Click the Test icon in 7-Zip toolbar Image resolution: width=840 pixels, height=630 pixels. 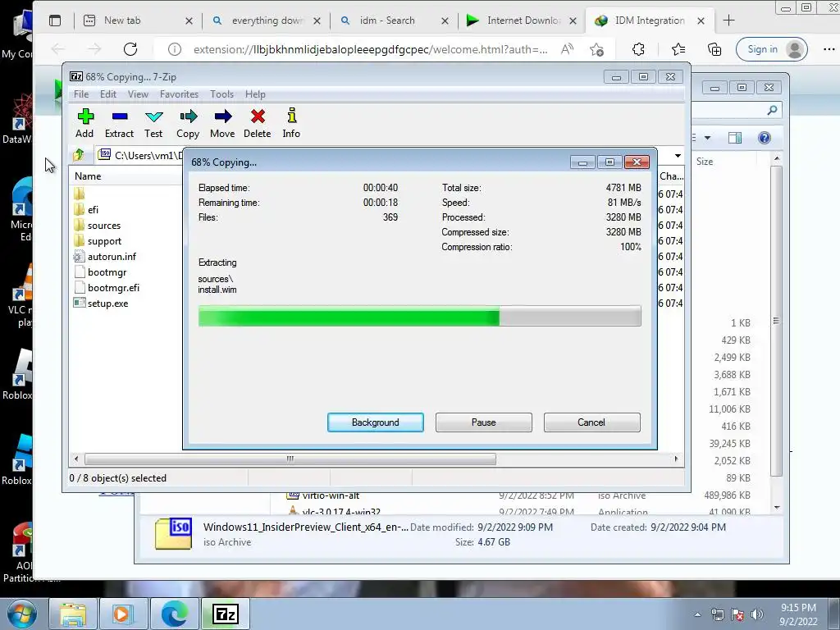point(153,123)
